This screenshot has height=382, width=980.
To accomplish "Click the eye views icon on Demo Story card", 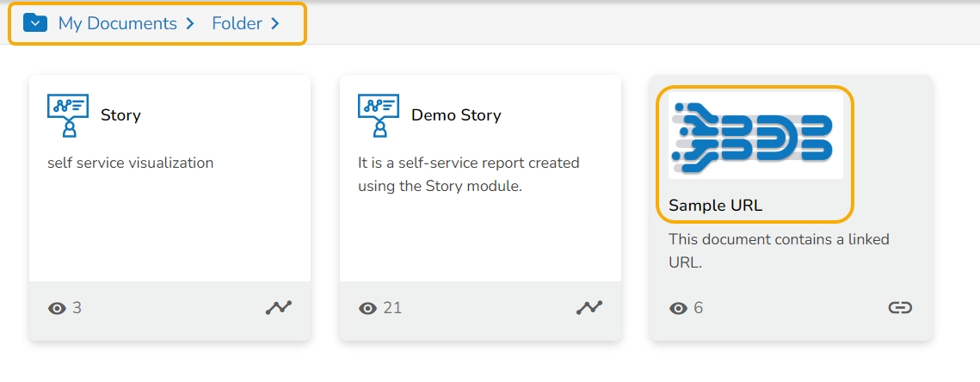I will click(368, 308).
